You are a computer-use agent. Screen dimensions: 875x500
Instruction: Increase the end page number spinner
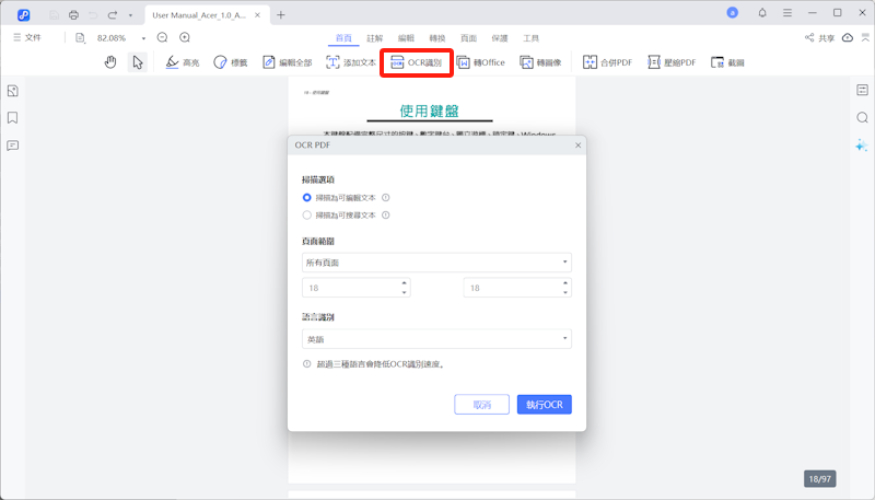click(x=565, y=283)
